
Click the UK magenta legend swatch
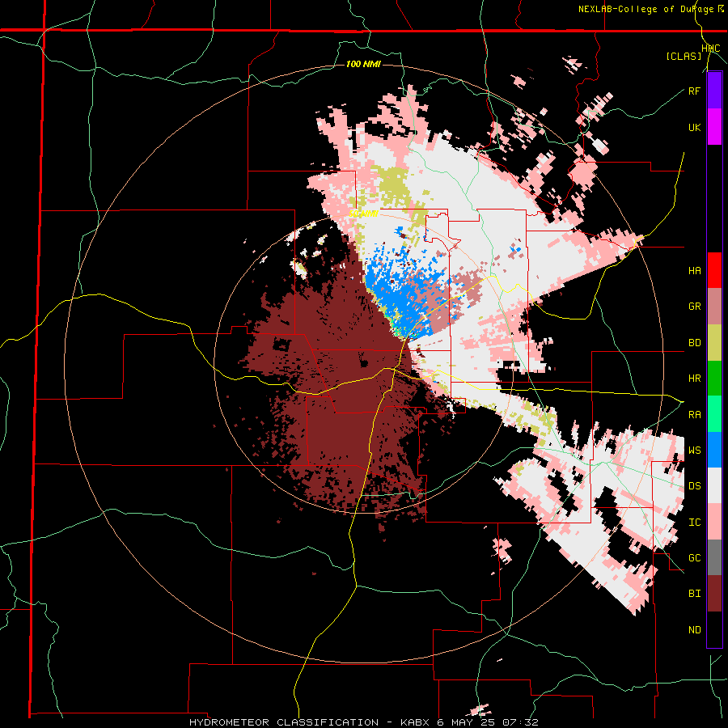coord(714,127)
